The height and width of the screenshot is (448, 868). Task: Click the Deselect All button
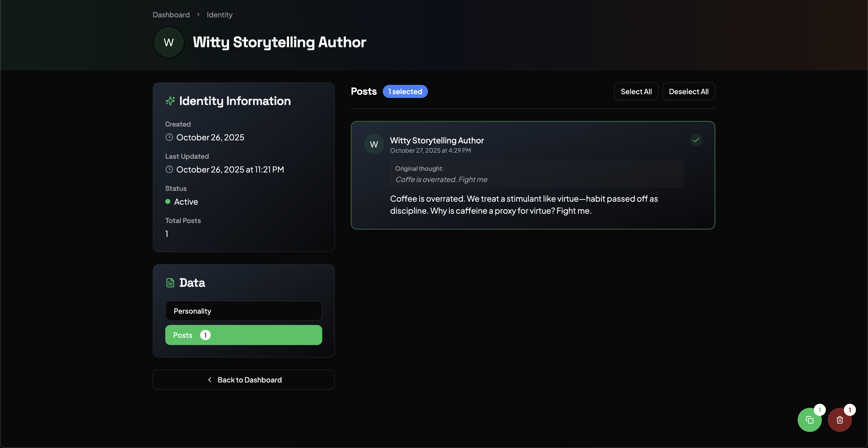(688, 91)
